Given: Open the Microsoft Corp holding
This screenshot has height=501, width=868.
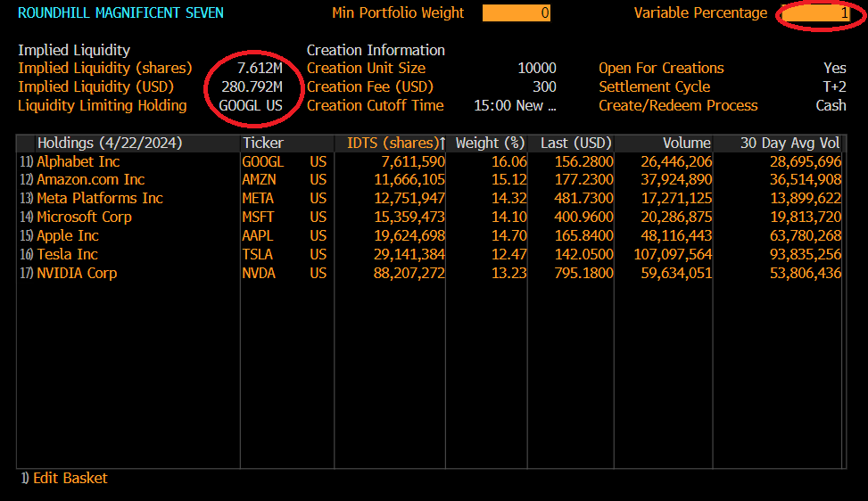Looking at the screenshot, I should click(x=84, y=217).
